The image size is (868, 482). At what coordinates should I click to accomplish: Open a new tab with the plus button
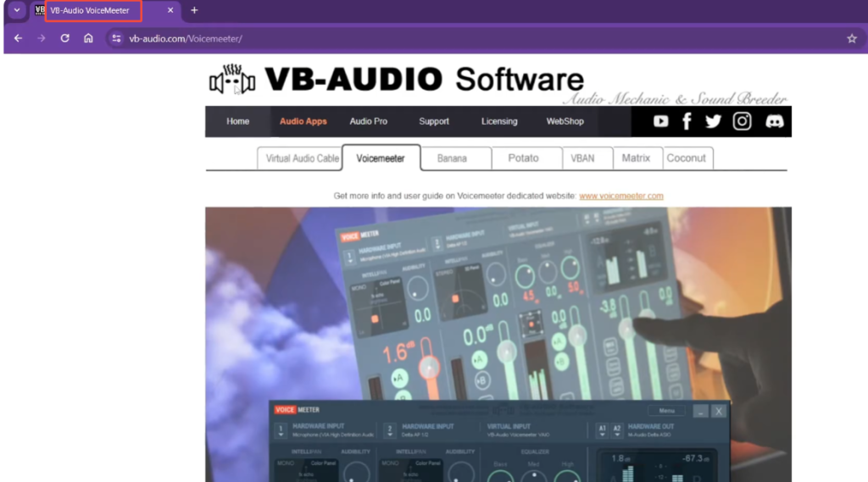194,10
